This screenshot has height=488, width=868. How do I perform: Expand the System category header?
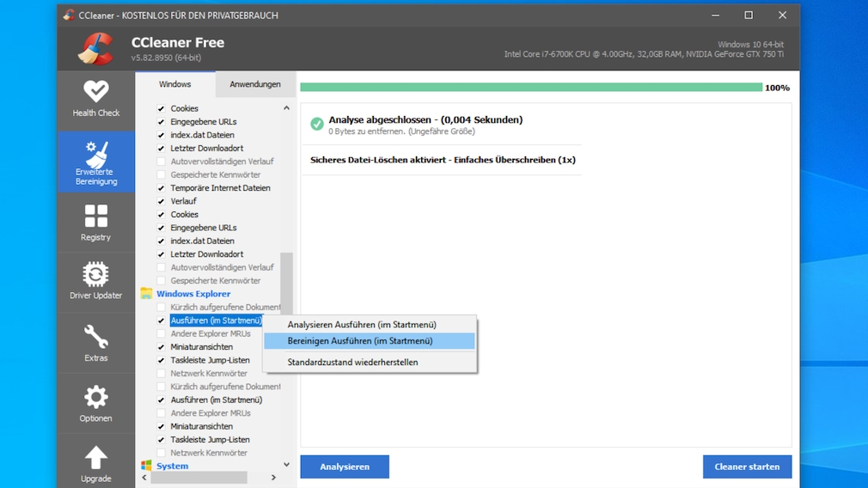click(172, 466)
